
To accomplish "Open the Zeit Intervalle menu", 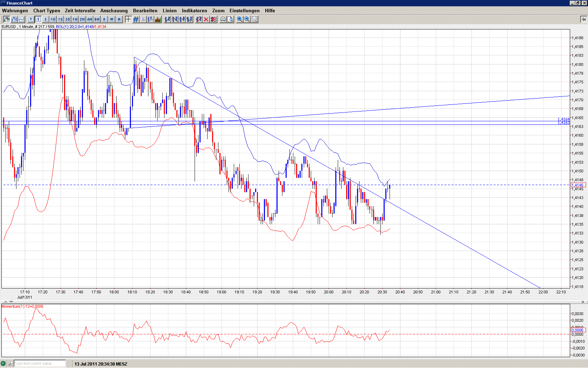I will pyautogui.click(x=80, y=11).
